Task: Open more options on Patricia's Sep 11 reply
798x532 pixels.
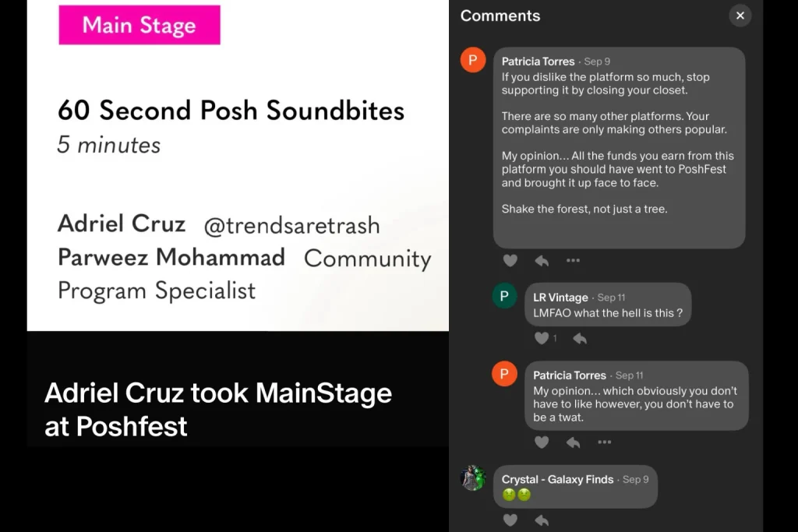Action: [604, 442]
